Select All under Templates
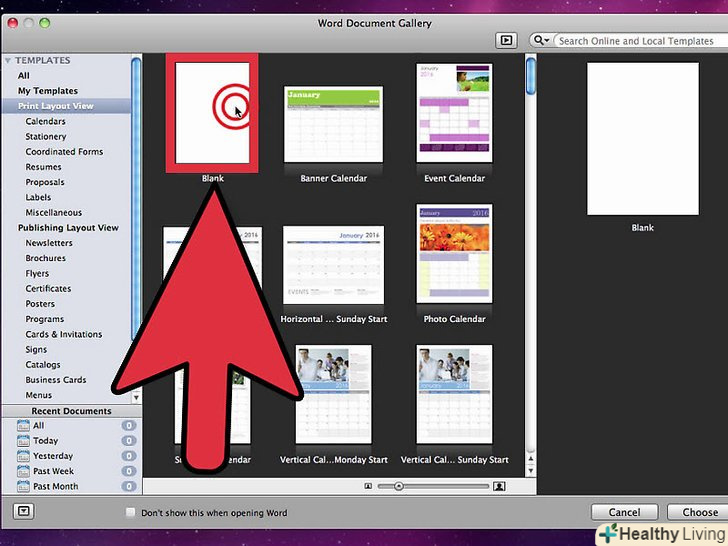 pyautogui.click(x=24, y=76)
